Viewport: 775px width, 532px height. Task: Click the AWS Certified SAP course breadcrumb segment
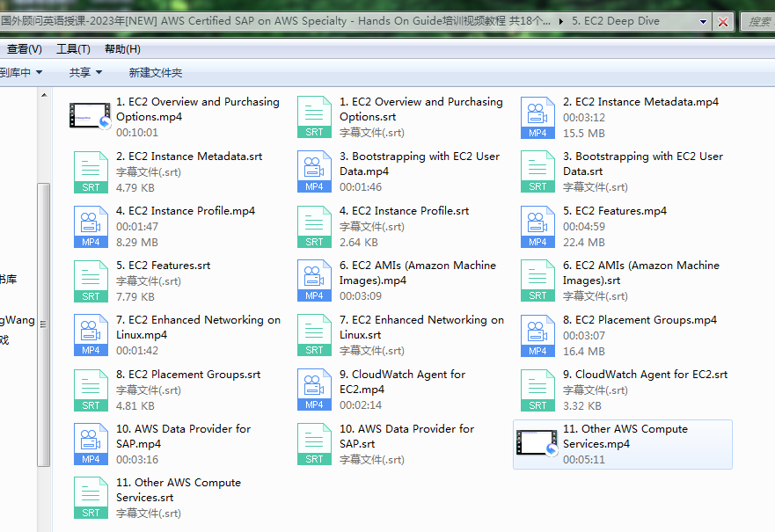click(x=275, y=21)
